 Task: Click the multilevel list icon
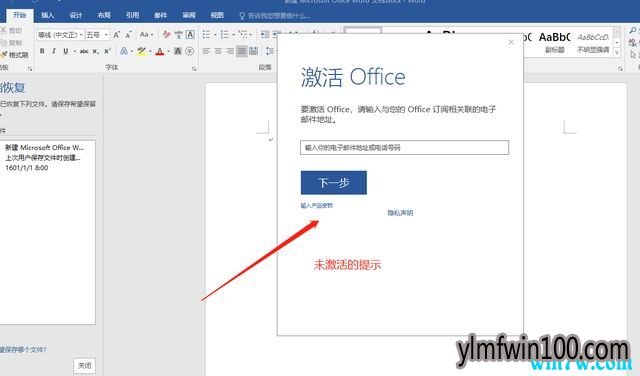(x=243, y=35)
